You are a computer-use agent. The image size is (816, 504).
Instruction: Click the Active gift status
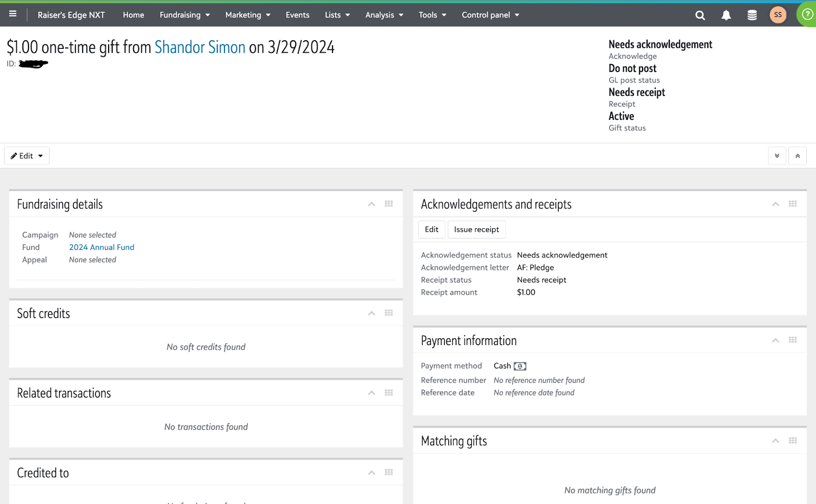(621, 116)
